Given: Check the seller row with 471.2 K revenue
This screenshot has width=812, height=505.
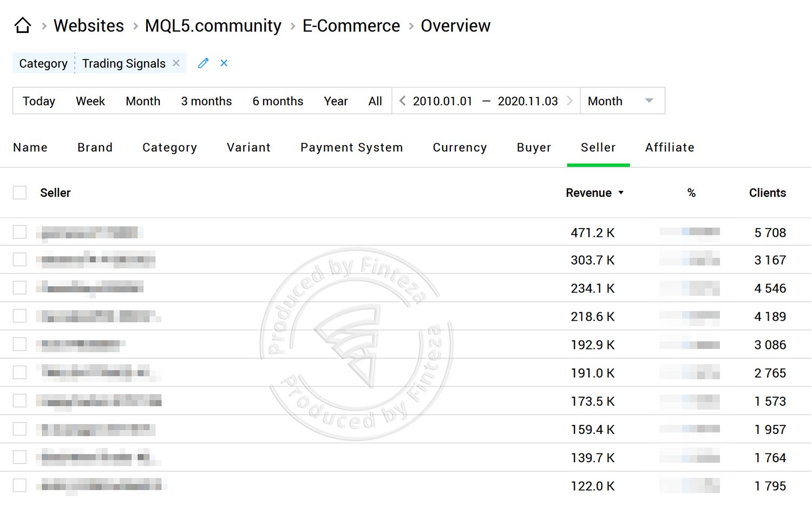Looking at the screenshot, I should (20, 232).
